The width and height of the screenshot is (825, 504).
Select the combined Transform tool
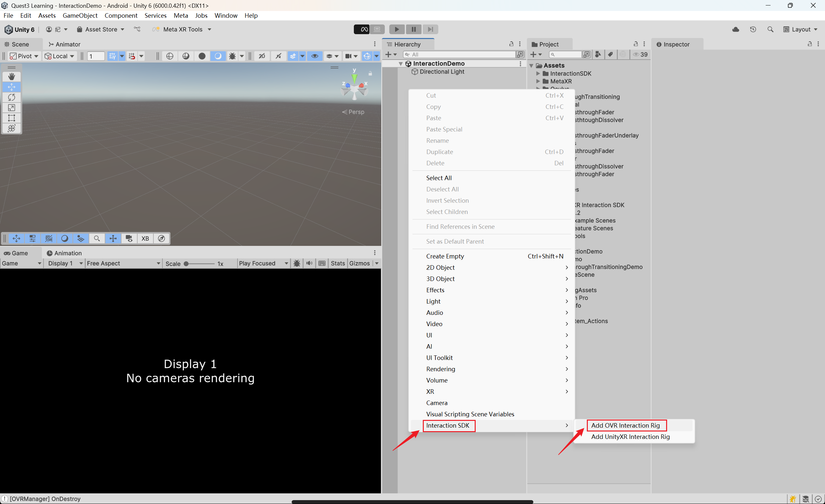click(11, 128)
